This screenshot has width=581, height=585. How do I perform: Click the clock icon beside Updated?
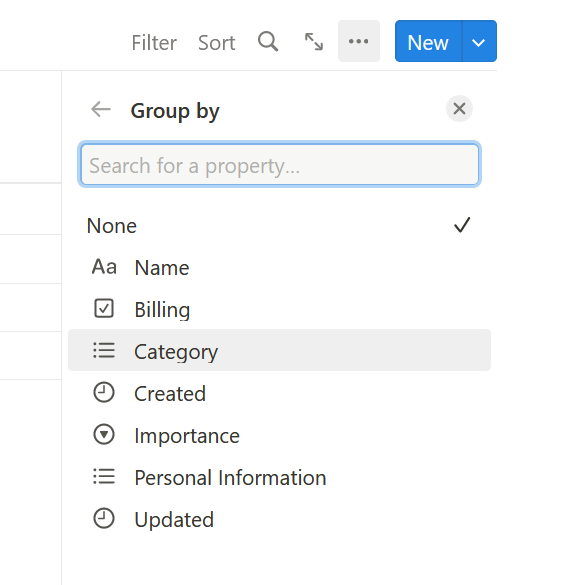coord(104,519)
